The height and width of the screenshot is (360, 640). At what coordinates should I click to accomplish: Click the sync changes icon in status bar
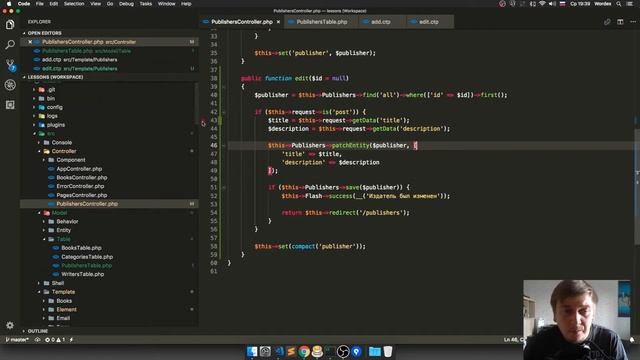38,340
